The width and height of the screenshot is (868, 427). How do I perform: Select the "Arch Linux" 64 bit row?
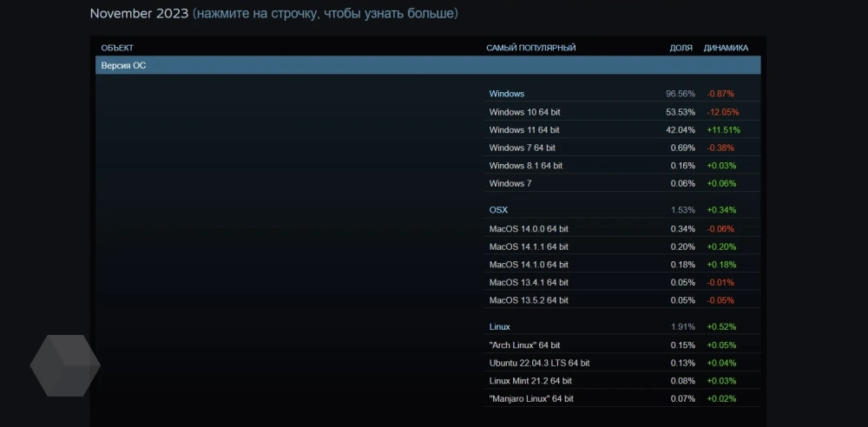point(524,345)
